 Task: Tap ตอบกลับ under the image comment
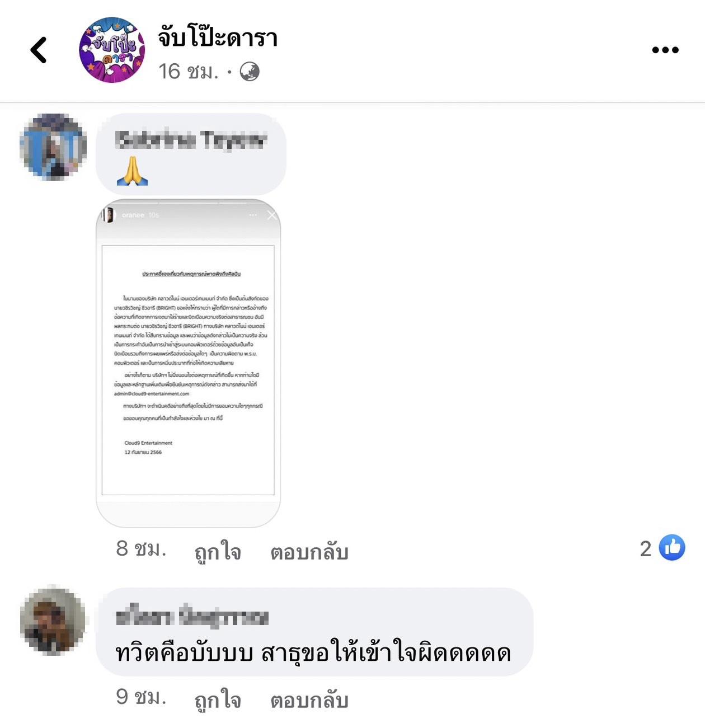pyautogui.click(x=309, y=552)
